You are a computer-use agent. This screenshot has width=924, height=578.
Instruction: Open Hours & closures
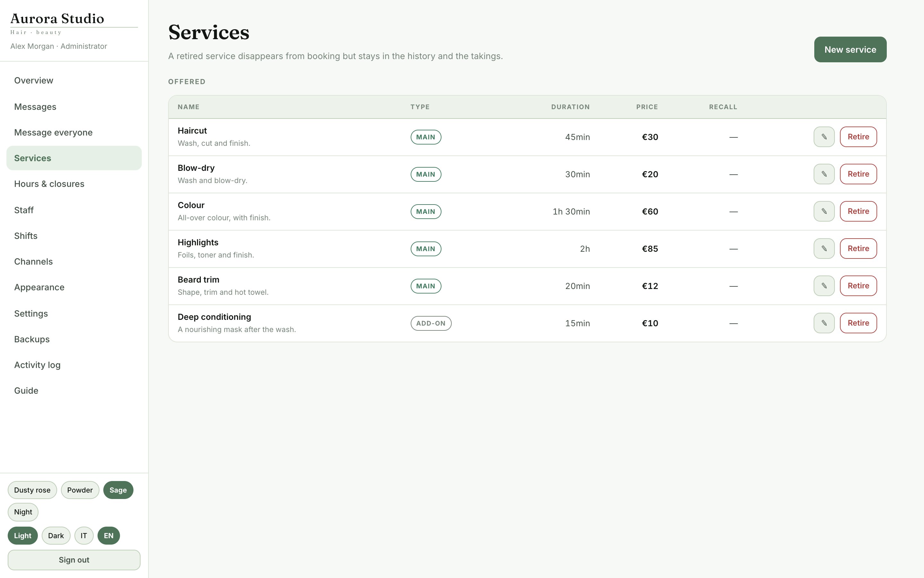[74, 184]
